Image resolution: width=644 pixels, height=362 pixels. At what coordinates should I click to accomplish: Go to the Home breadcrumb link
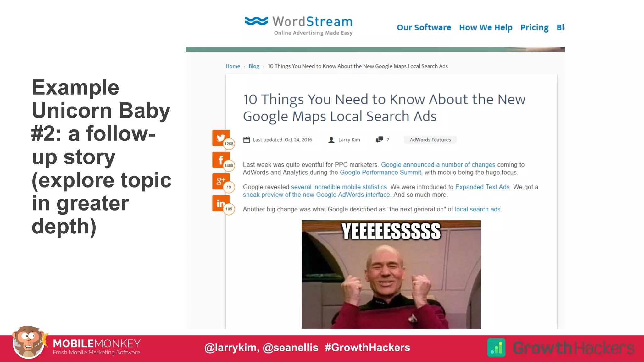[233, 66]
